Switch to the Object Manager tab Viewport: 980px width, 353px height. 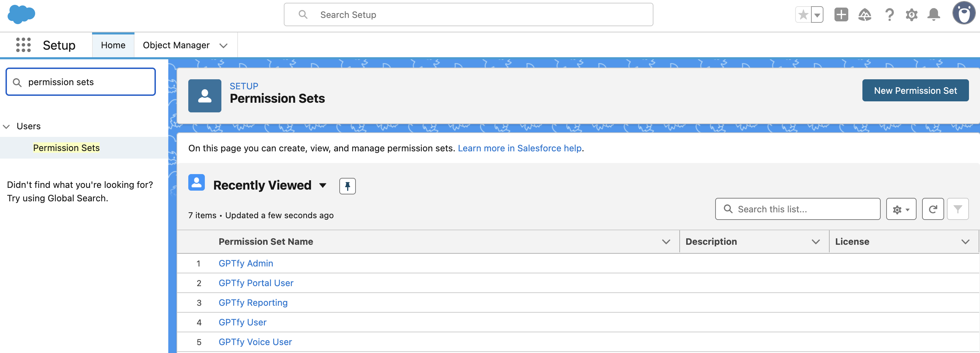click(x=176, y=45)
